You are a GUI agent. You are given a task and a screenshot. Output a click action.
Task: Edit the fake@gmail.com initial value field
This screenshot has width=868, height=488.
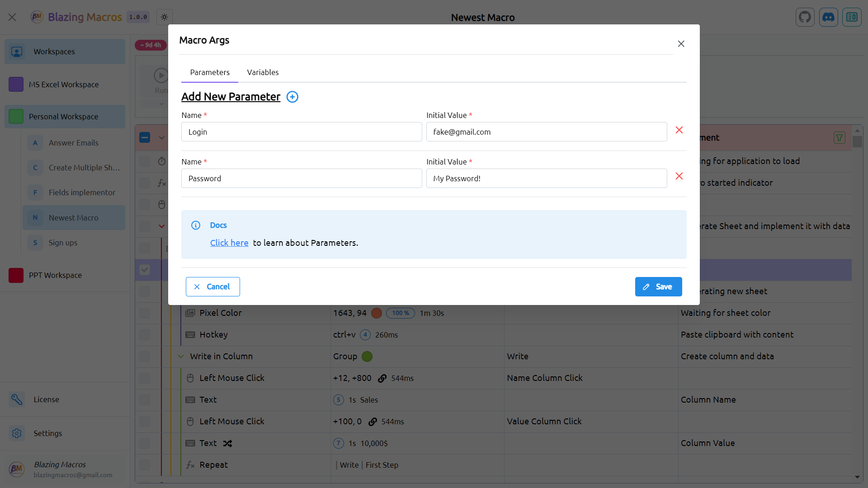coord(547,132)
